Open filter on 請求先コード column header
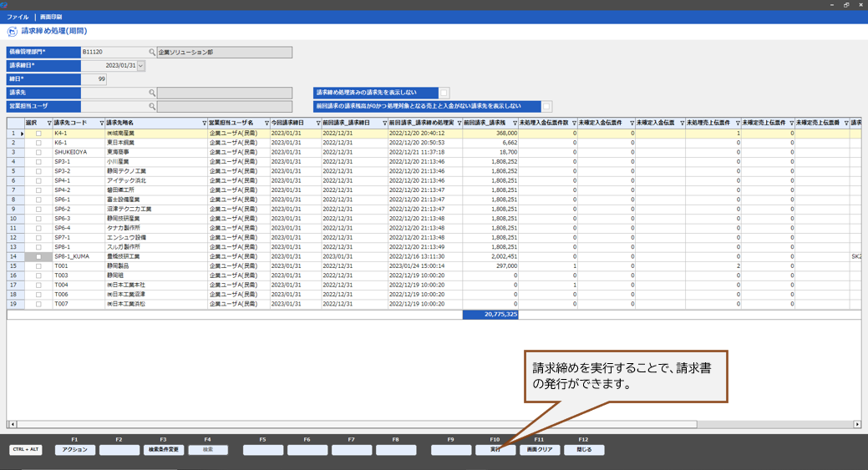Screen dimensions: 868x470 (x=102, y=123)
